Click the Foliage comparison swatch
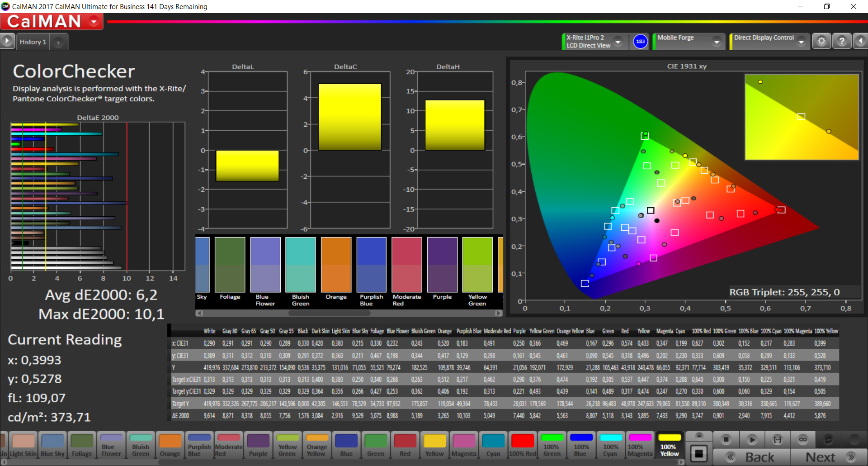The image size is (868, 466). 230,265
